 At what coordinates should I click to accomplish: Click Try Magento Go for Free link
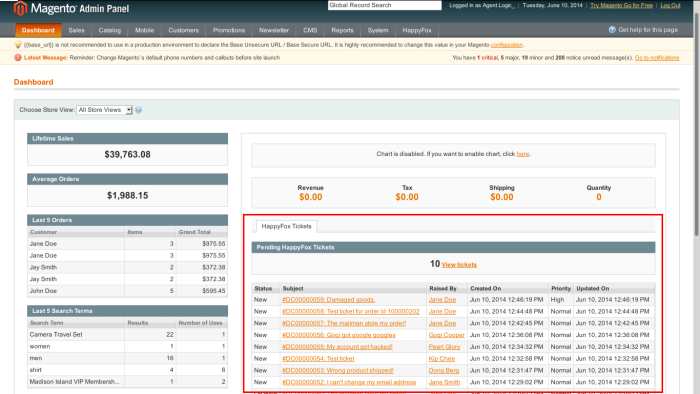(621, 5)
